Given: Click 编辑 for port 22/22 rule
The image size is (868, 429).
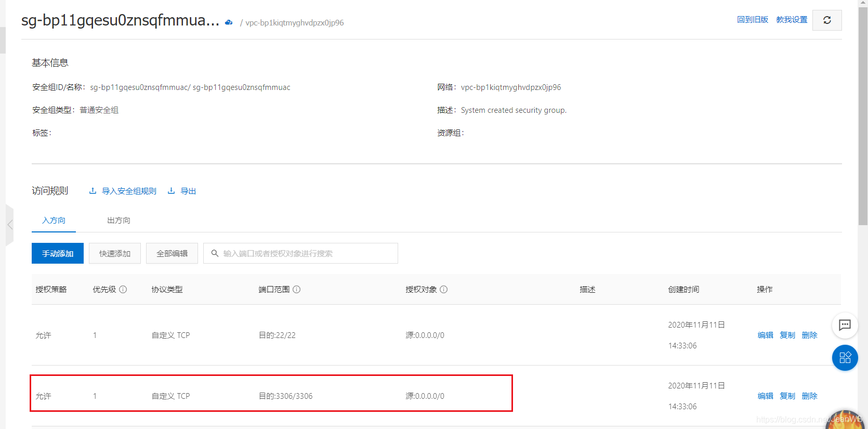Looking at the screenshot, I should point(766,335).
